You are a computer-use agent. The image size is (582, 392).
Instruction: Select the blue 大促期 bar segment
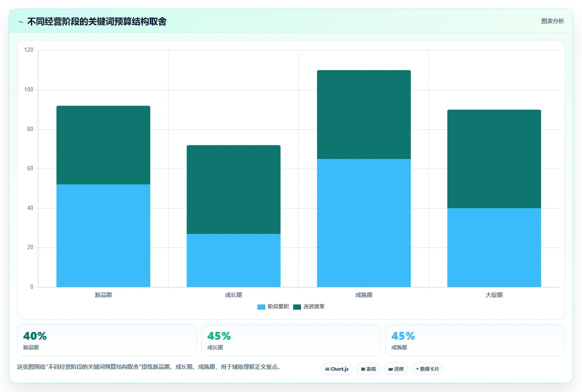[x=494, y=247]
